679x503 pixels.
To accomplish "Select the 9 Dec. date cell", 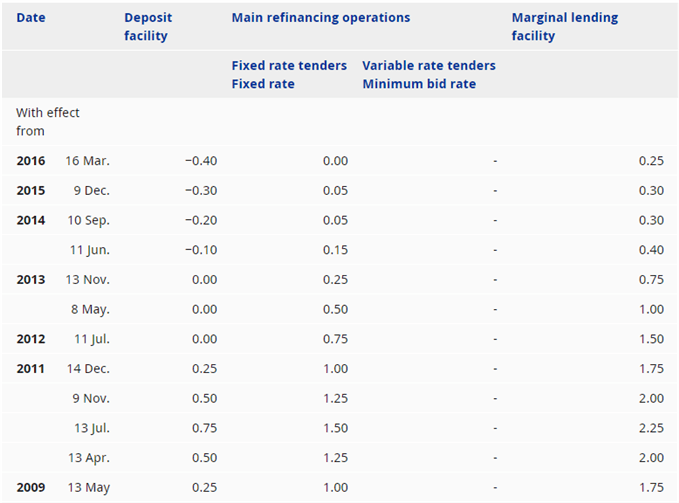I will 91,191.
